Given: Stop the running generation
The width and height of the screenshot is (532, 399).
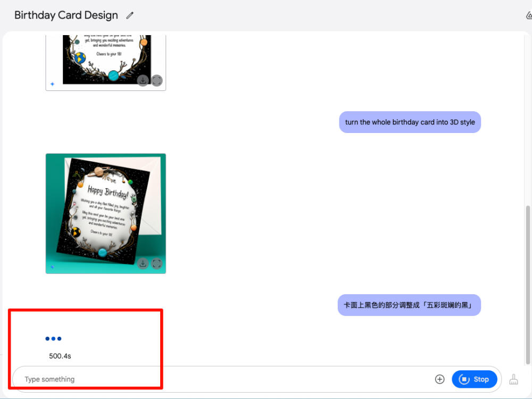Looking at the screenshot, I should (x=475, y=379).
